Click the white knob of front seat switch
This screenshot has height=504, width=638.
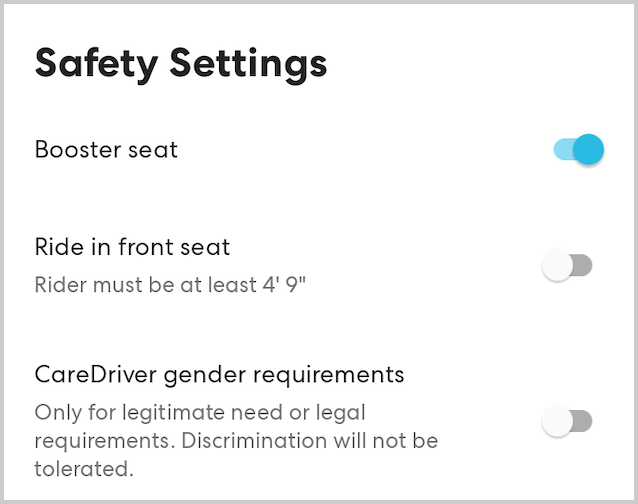coord(556,266)
